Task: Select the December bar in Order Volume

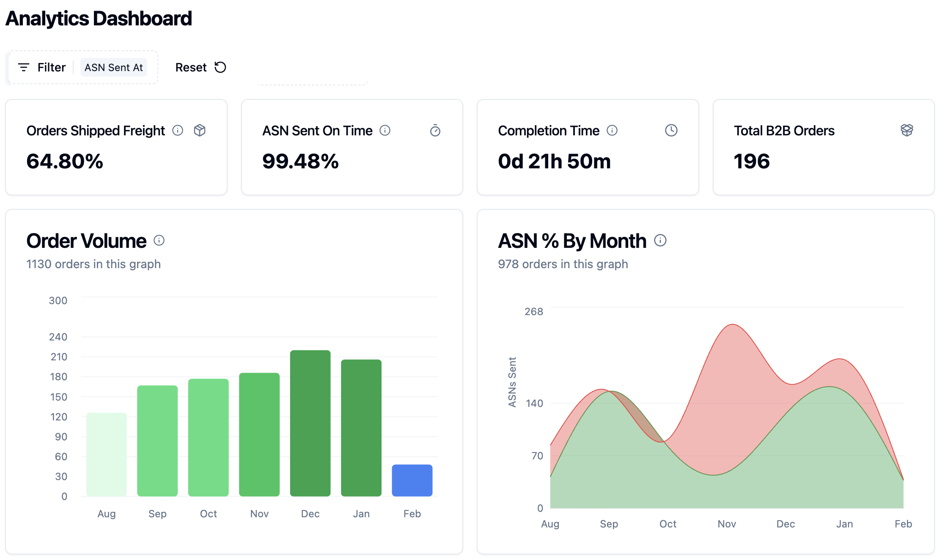Action: coord(310,423)
